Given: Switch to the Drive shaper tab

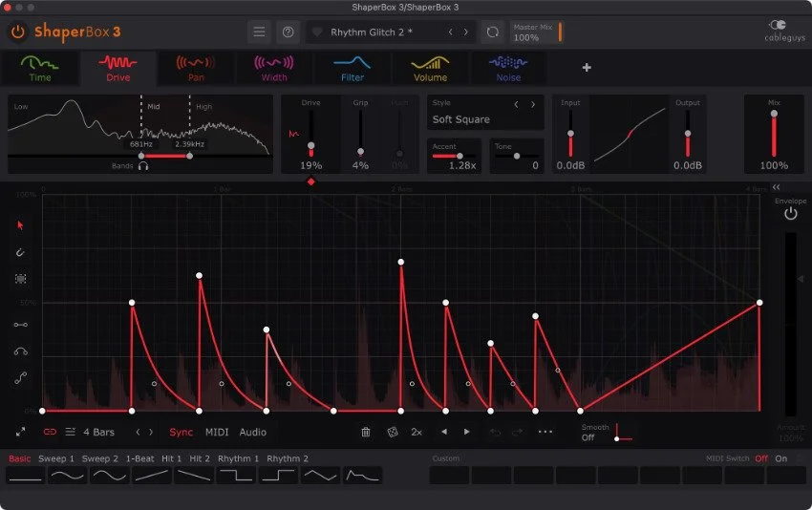Looking at the screenshot, I should tap(118, 69).
